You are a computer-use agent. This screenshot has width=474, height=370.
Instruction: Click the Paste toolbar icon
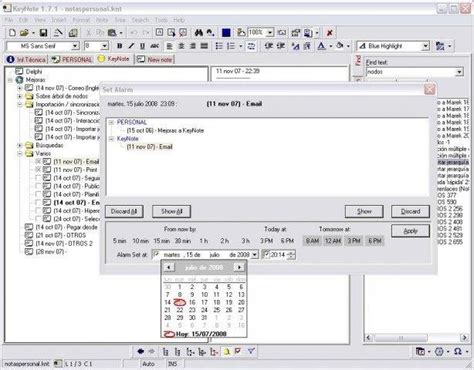112,33
